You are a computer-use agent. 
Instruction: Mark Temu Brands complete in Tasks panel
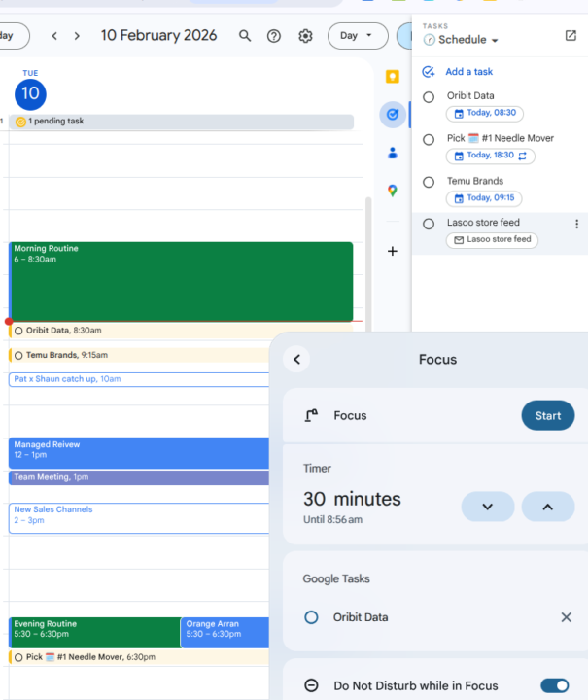tap(429, 182)
